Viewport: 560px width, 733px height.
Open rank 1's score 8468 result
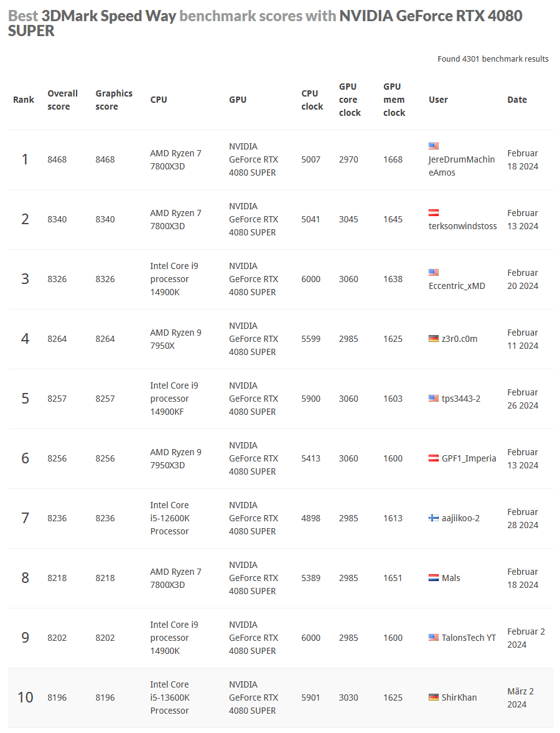[57, 159]
